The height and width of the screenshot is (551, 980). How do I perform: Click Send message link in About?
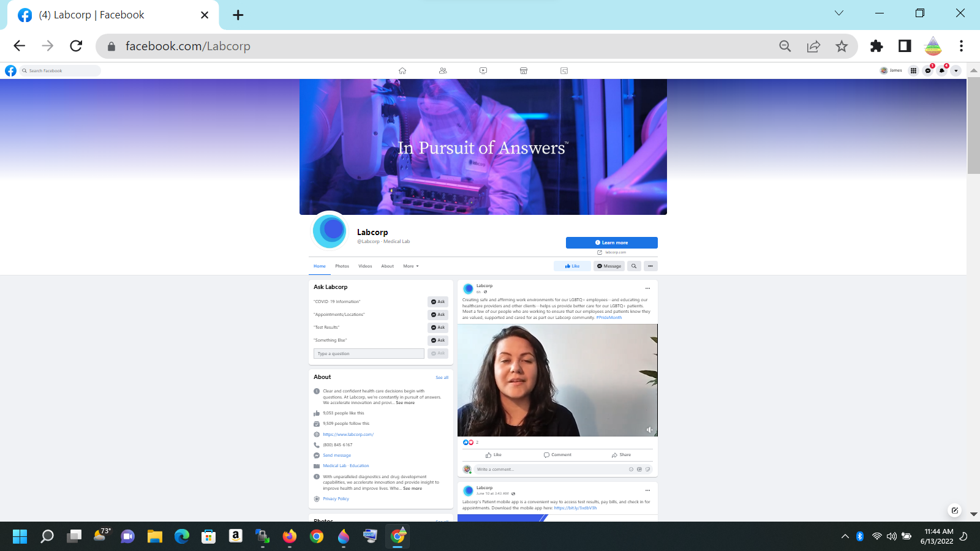pyautogui.click(x=337, y=455)
